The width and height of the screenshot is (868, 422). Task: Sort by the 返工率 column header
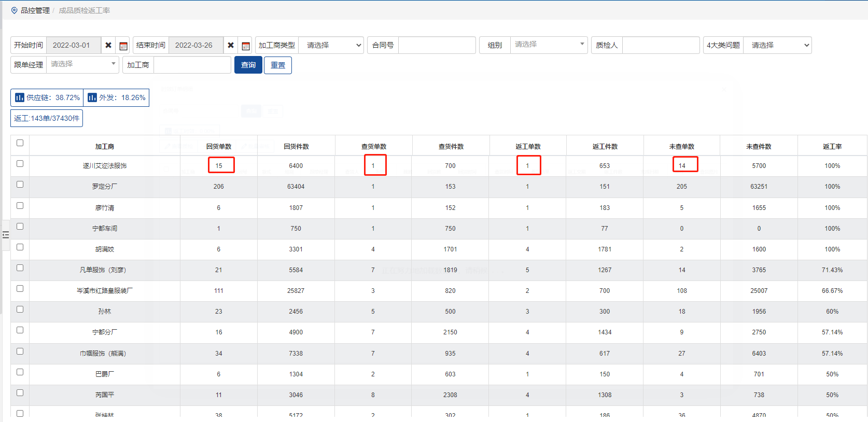[832, 147]
